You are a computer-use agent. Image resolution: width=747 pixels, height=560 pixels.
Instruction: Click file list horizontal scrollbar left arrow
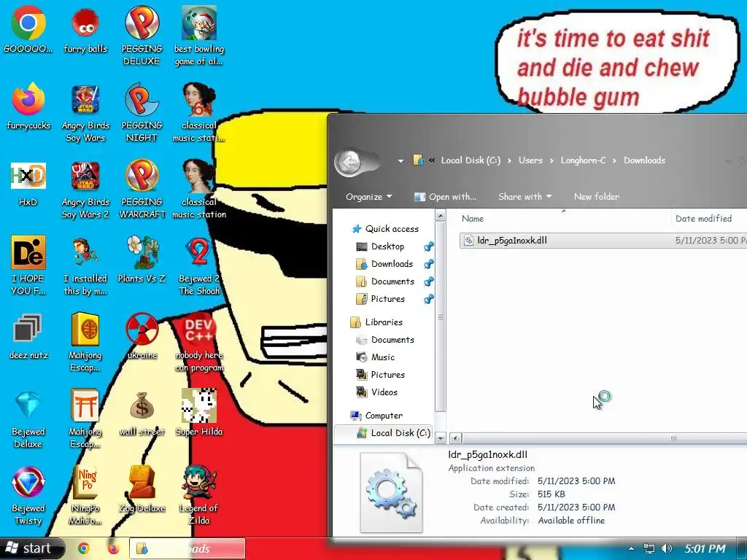(x=455, y=438)
